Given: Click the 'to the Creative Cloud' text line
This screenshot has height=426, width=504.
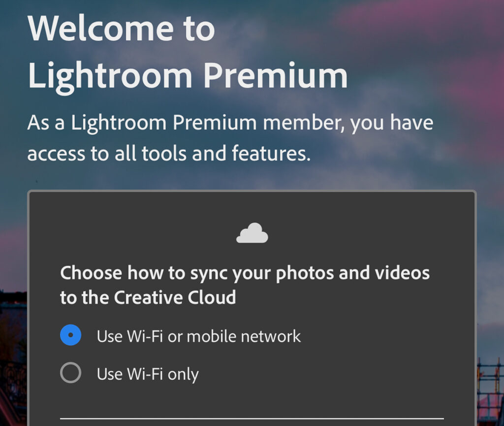Looking at the screenshot, I should (148, 297).
